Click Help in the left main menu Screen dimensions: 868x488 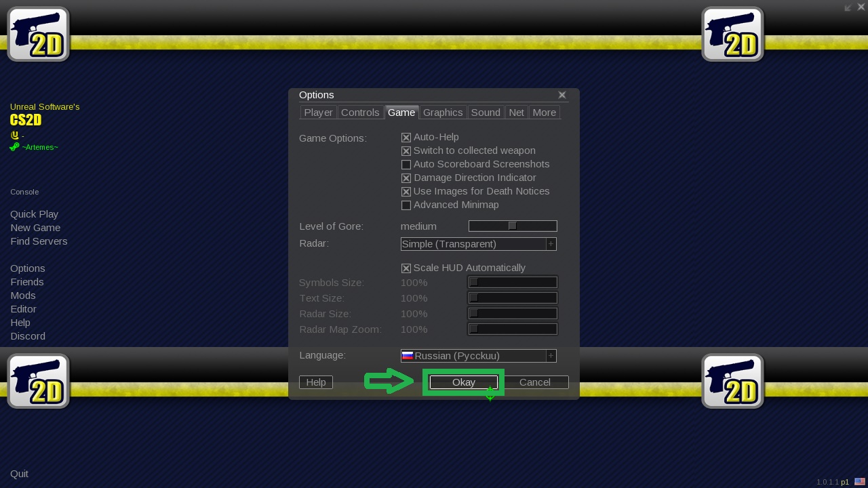click(20, 323)
